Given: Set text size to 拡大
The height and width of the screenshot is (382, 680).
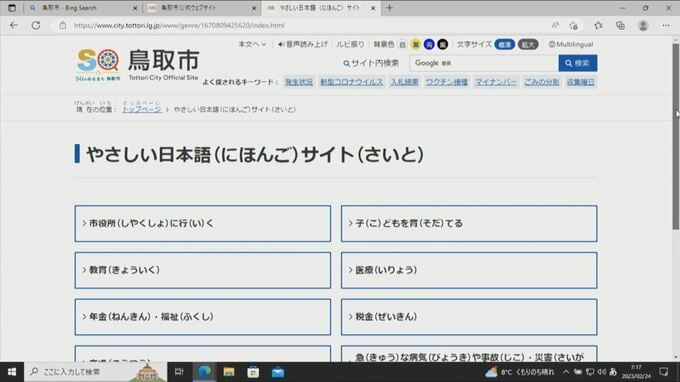Looking at the screenshot, I should tap(528, 44).
